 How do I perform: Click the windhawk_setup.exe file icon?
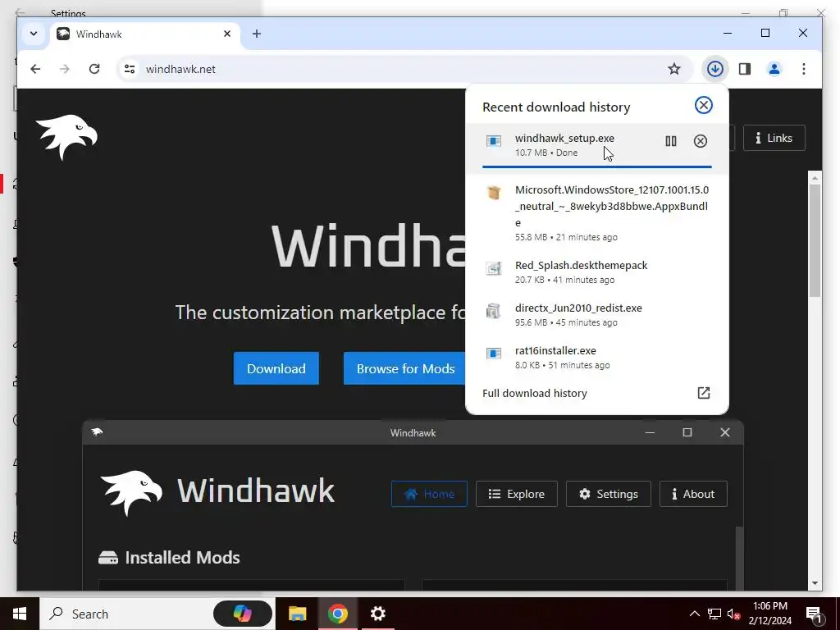point(493,141)
